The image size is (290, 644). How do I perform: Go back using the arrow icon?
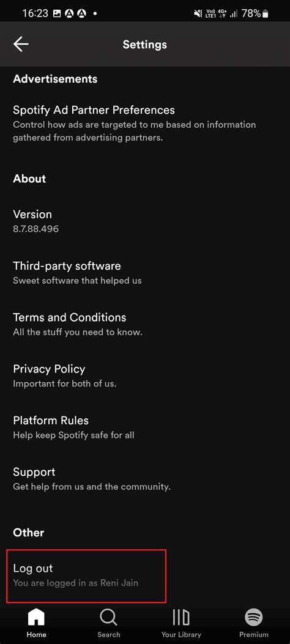point(21,45)
